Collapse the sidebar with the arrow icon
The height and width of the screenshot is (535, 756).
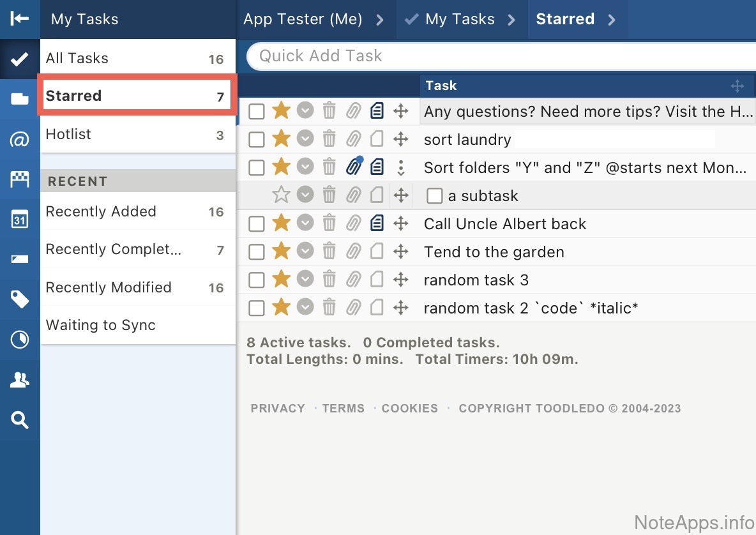pos(20,19)
